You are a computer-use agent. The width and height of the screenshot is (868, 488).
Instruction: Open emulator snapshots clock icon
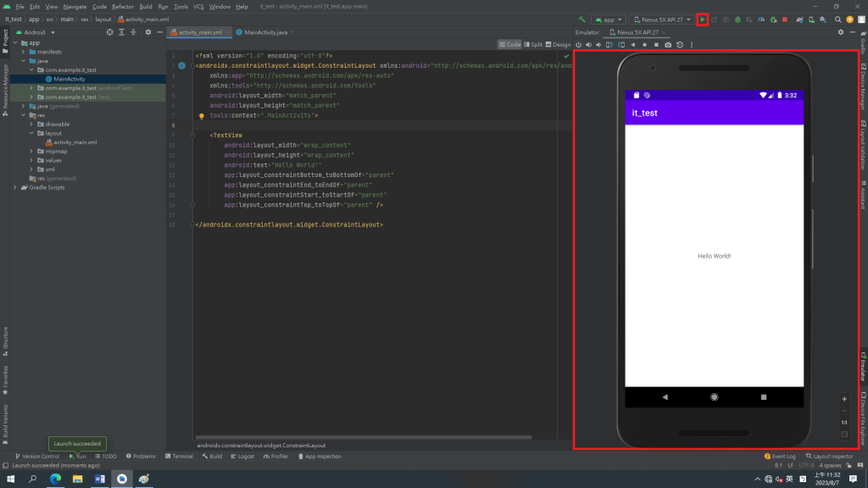click(680, 45)
